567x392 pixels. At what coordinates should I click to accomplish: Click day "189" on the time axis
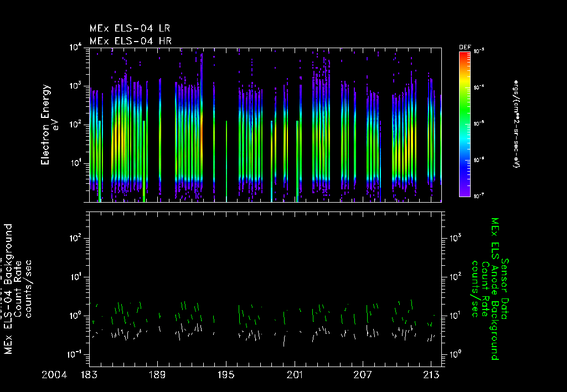point(157,375)
